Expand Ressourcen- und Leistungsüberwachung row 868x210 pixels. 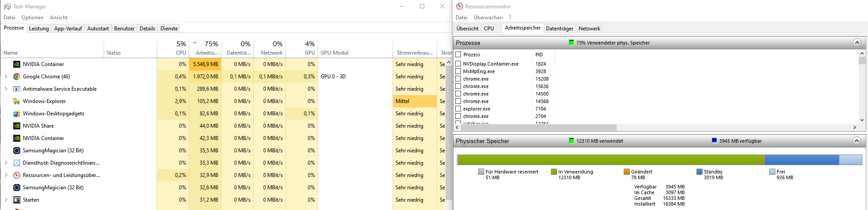pyautogui.click(x=6, y=175)
